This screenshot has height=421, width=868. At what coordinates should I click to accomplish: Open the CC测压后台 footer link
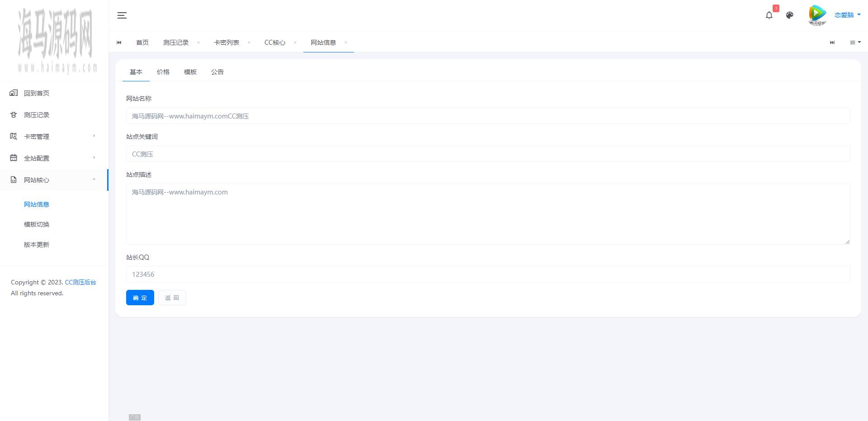click(x=80, y=282)
